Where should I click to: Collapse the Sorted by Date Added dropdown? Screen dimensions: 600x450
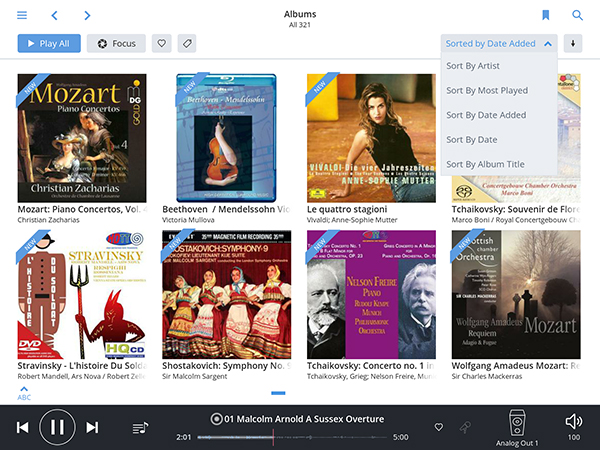(499, 44)
